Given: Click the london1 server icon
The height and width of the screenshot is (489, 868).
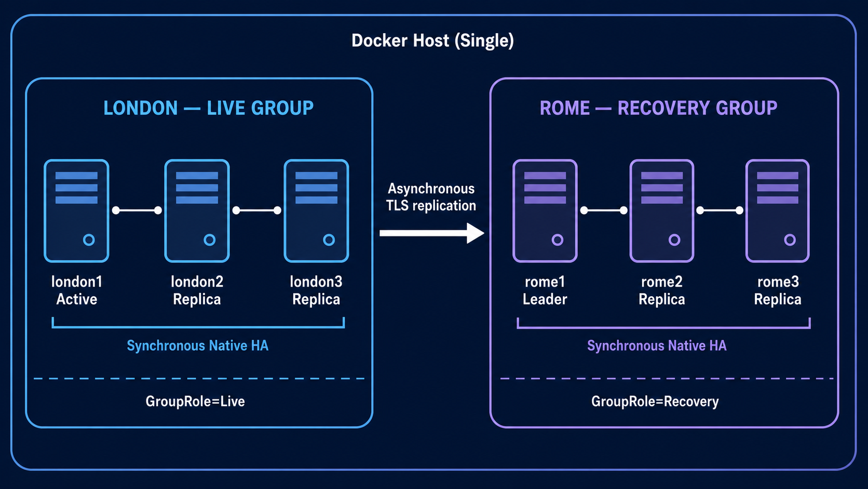Looking at the screenshot, I should tap(76, 210).
